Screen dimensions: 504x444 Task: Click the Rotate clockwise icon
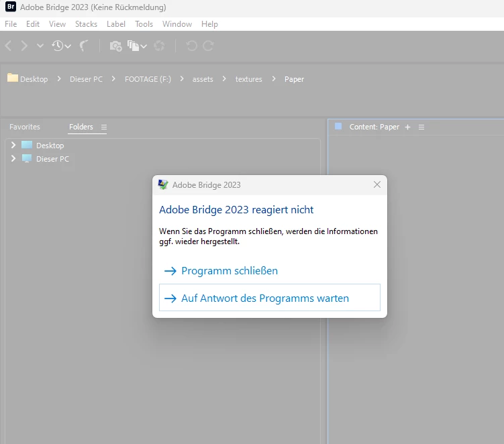pos(208,46)
